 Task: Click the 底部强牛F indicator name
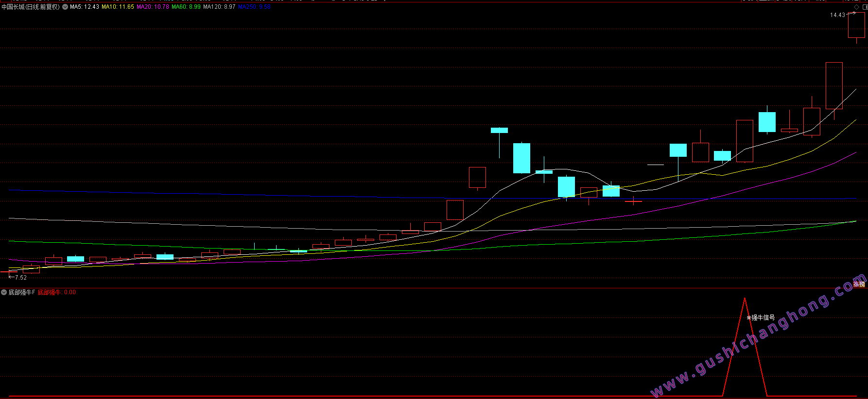(x=22, y=292)
